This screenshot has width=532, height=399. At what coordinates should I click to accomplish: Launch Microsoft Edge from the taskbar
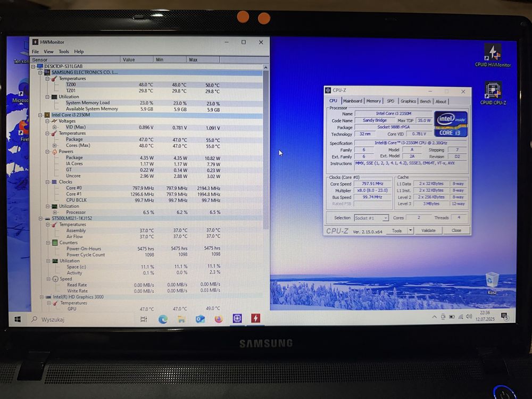click(x=163, y=319)
